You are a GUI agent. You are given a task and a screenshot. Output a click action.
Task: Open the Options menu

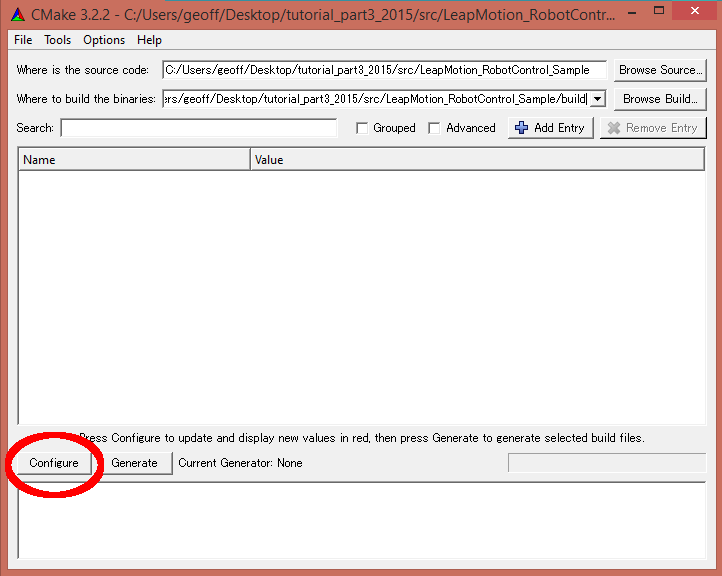(x=104, y=40)
